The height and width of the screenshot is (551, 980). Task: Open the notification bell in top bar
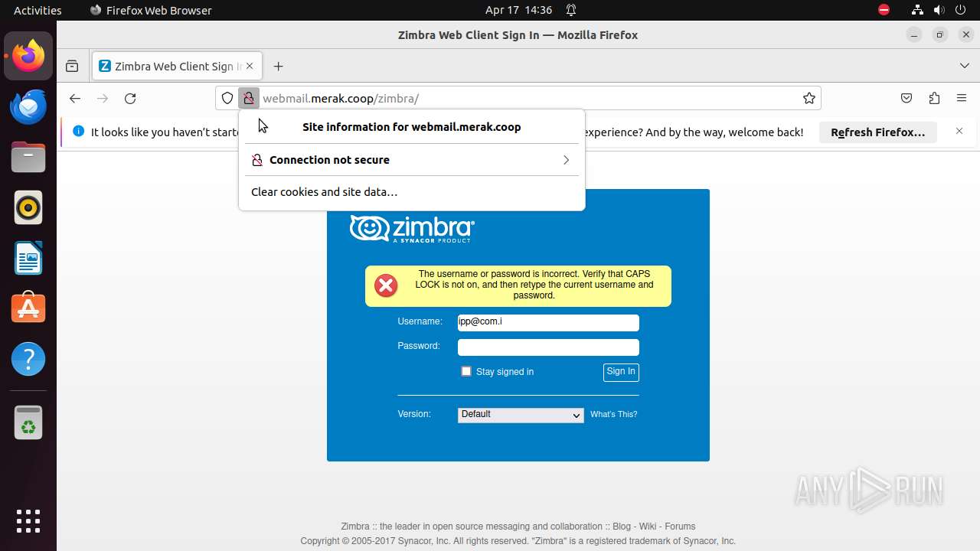571,10
